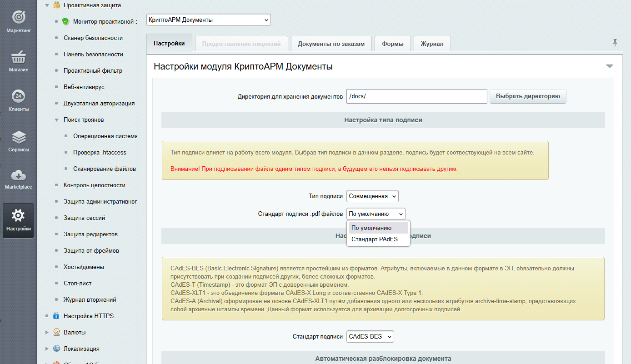
Task: Open the Тип подписи dropdown
Action: pyautogui.click(x=373, y=196)
